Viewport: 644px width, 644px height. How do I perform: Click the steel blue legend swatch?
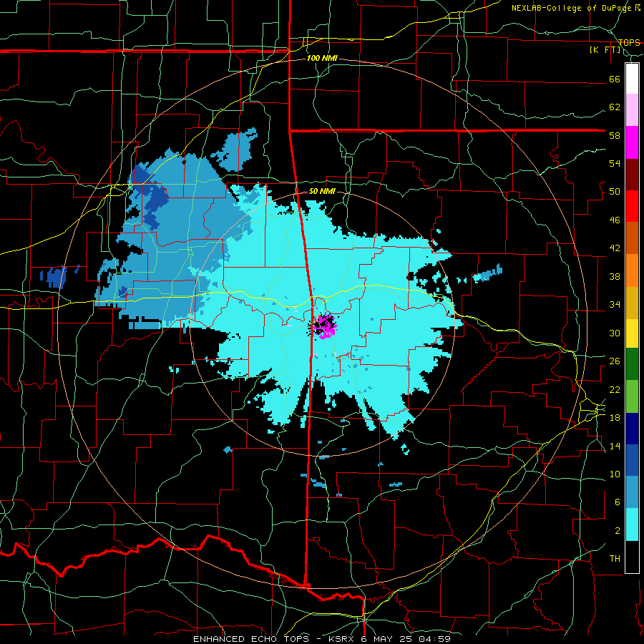(x=632, y=492)
